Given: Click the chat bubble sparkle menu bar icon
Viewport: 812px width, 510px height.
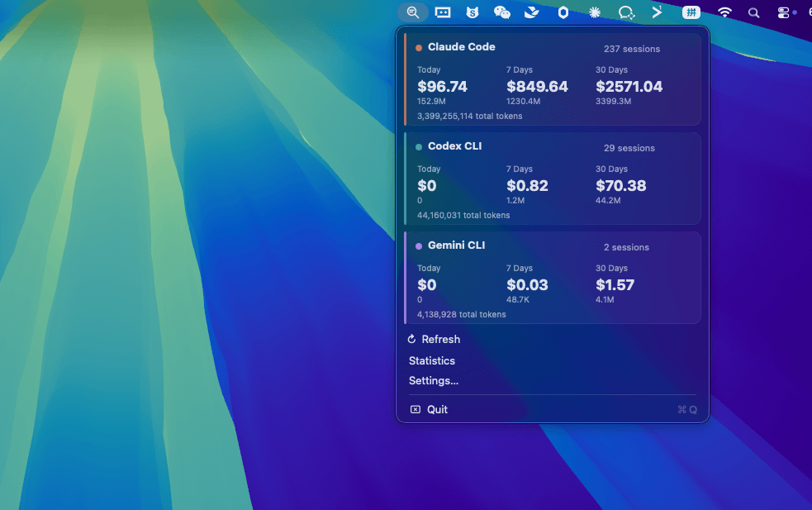Looking at the screenshot, I should tap(626, 12).
